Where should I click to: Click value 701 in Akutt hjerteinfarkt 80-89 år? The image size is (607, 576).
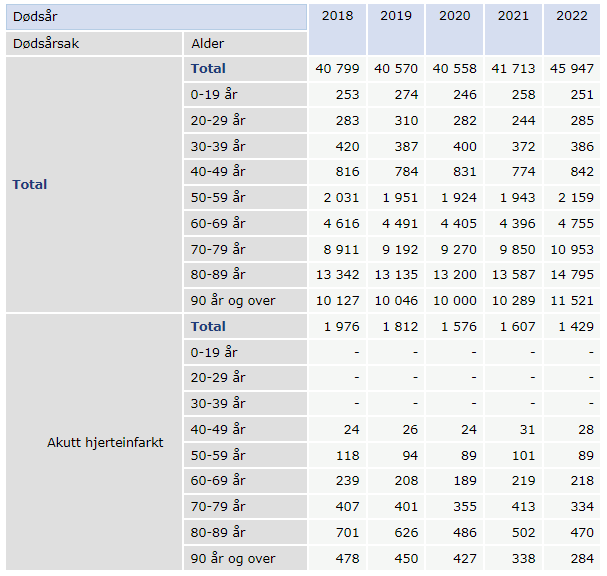(x=347, y=532)
